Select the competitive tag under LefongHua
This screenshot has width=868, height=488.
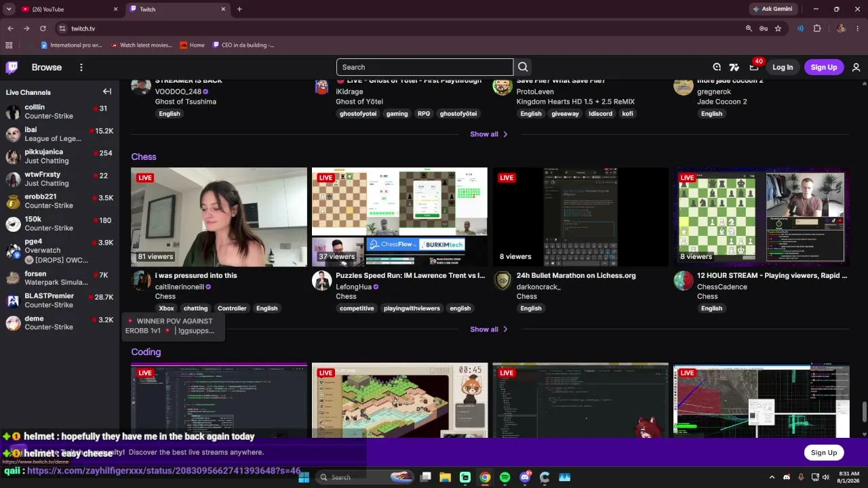click(x=357, y=308)
